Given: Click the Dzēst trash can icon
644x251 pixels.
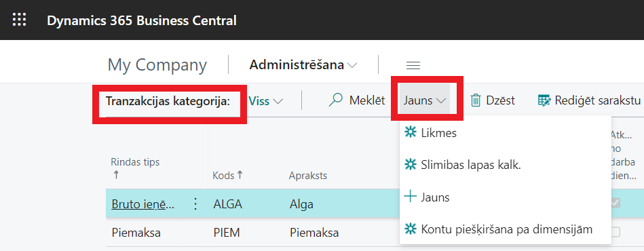Looking at the screenshot, I should pos(476,100).
